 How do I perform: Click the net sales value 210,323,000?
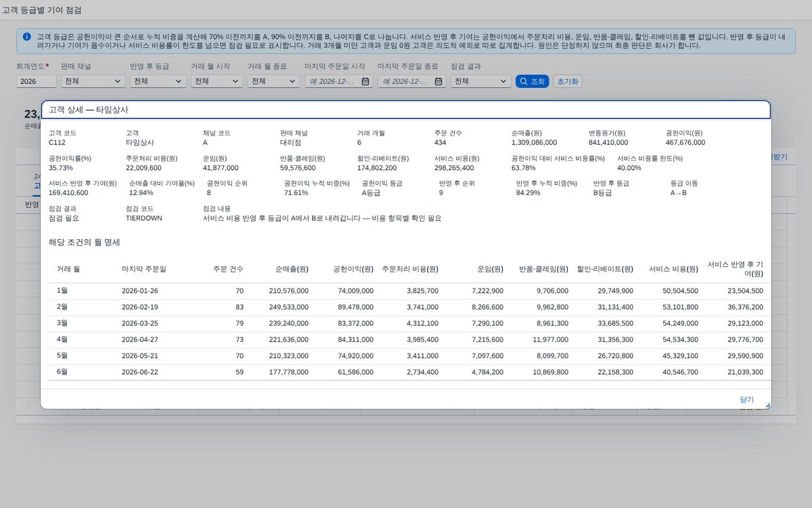pos(288,356)
